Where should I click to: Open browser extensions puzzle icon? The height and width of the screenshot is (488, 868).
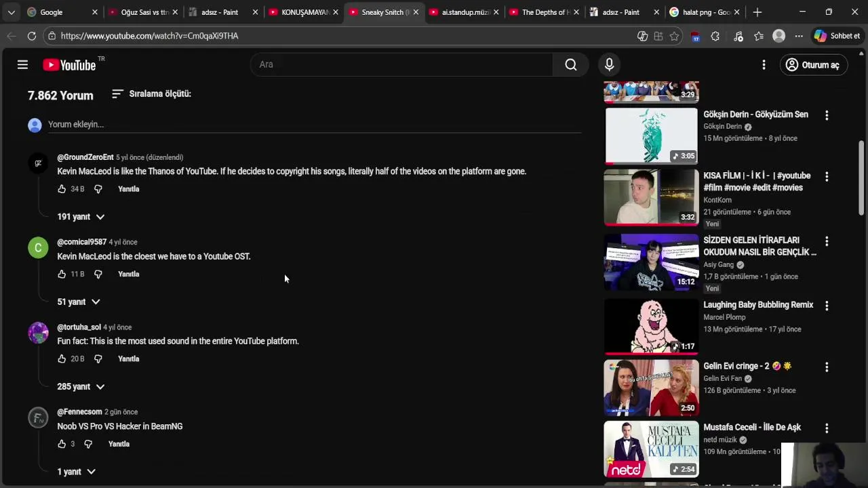pos(715,36)
